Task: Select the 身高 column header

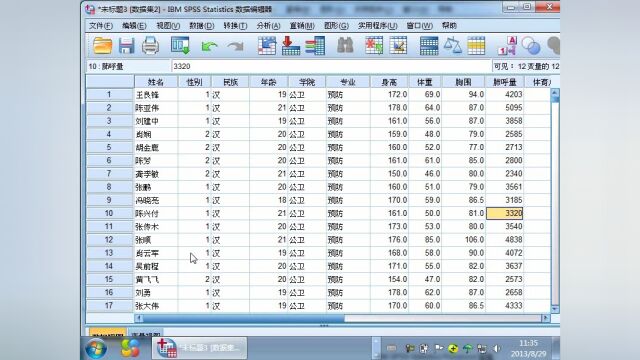Action: coord(389,82)
